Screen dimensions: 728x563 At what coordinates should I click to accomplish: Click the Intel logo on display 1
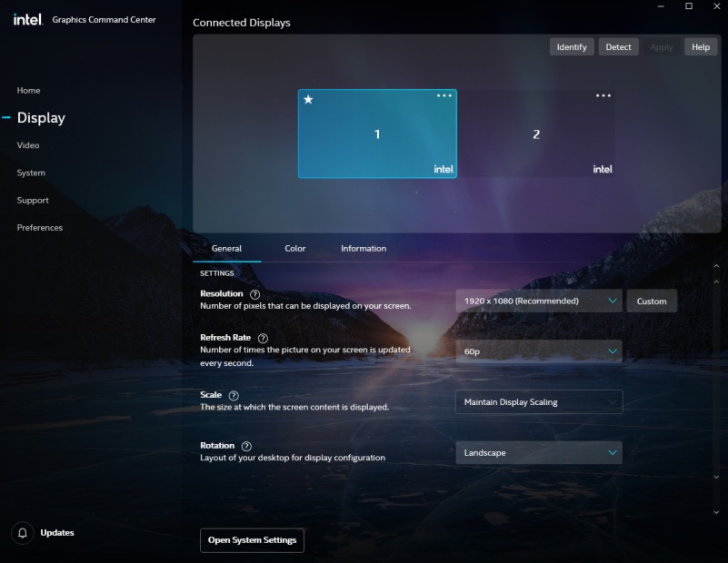coord(444,169)
